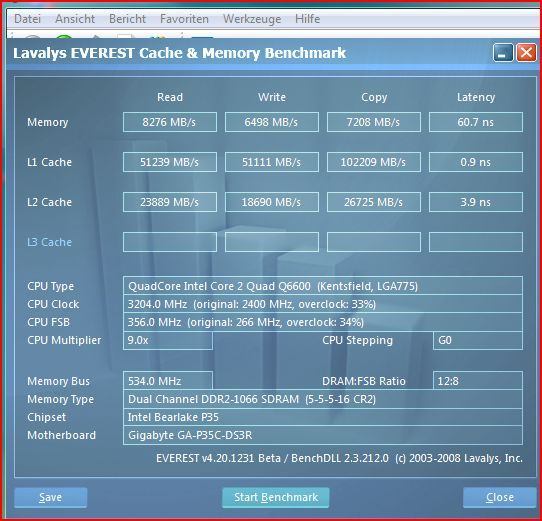The width and height of the screenshot is (542, 521).
Task: Click L1 Cache Copy value 102209 MB/s
Action: [374, 162]
